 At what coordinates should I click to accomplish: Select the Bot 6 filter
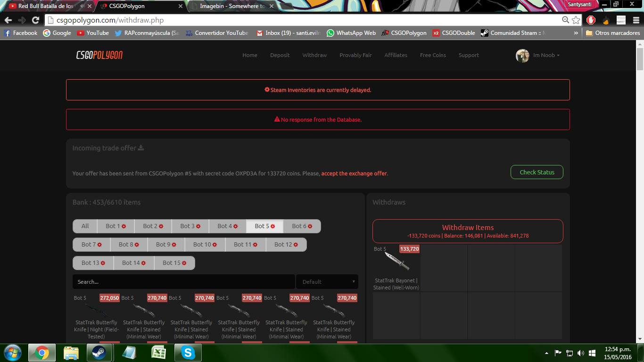pos(302,226)
